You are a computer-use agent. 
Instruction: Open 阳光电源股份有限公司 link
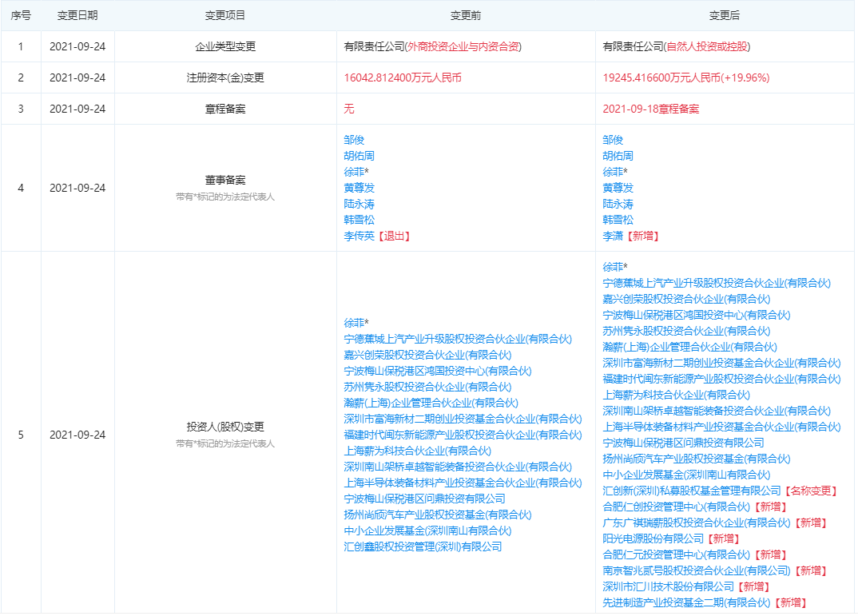click(653, 539)
